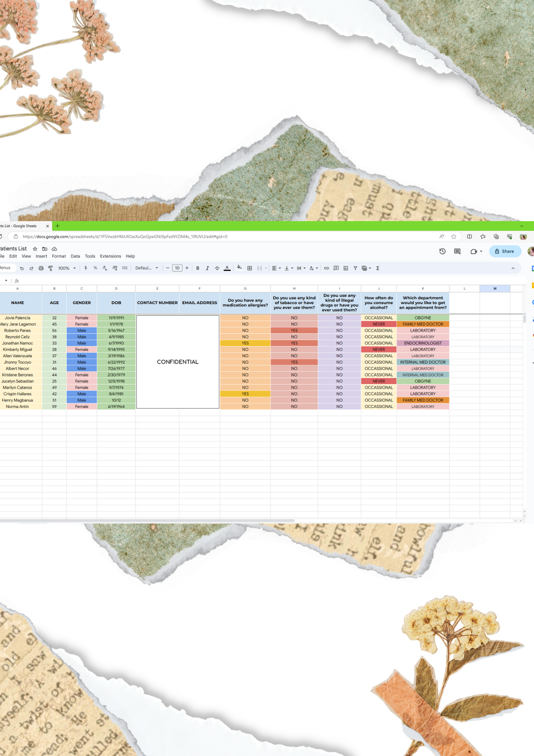Open the Help menu
Screen dimensions: 534x756
(x=130, y=256)
